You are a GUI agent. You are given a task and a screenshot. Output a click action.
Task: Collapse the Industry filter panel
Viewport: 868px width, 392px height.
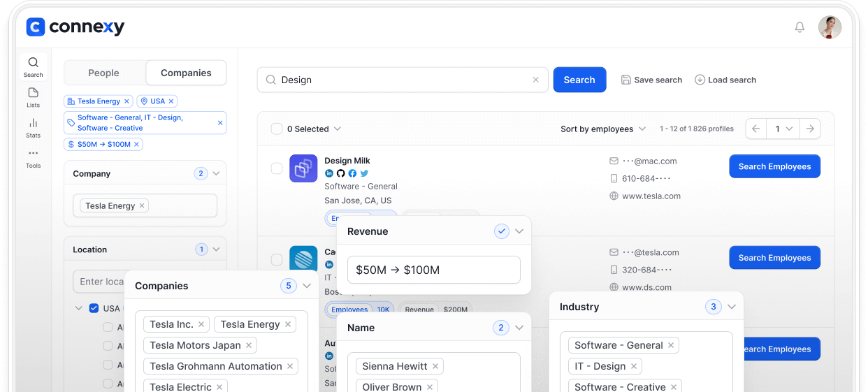pos(731,307)
